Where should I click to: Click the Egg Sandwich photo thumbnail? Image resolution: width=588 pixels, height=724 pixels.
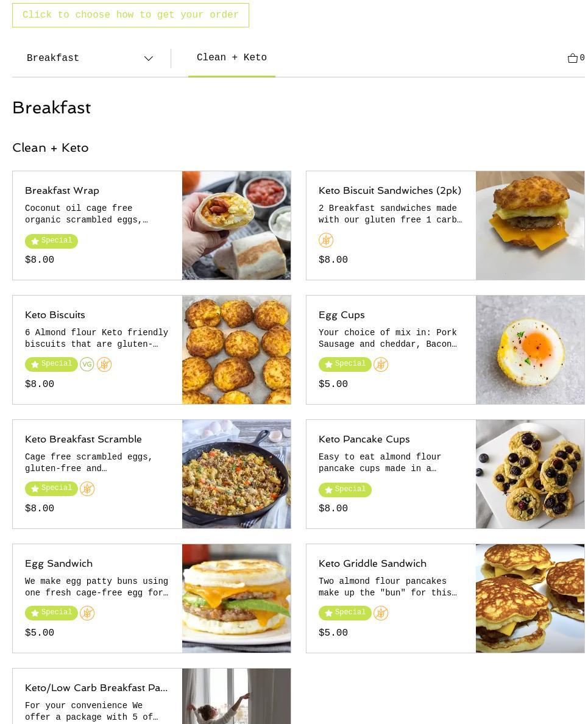[x=236, y=598]
